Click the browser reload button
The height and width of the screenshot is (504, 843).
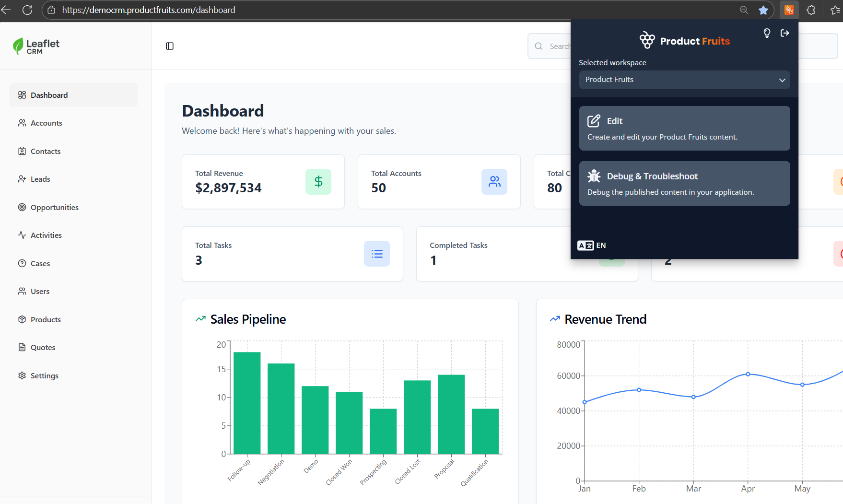[x=27, y=10]
